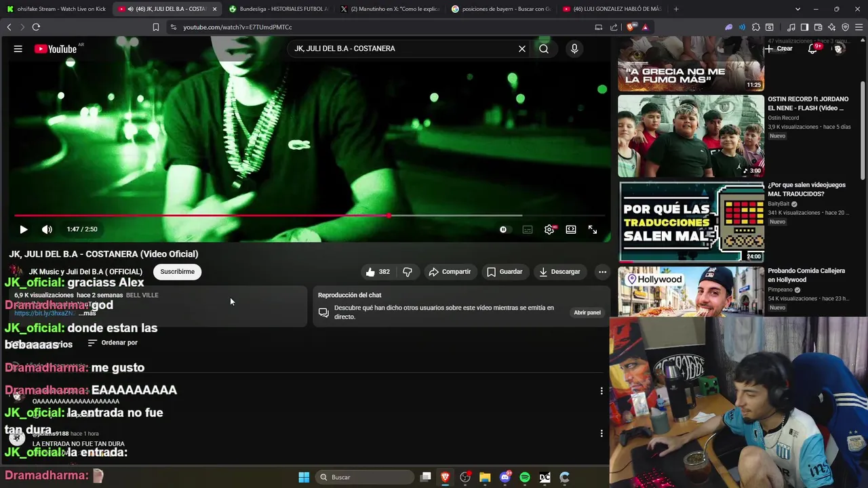Open Discord from taskbar
The image size is (868, 488).
click(x=505, y=477)
